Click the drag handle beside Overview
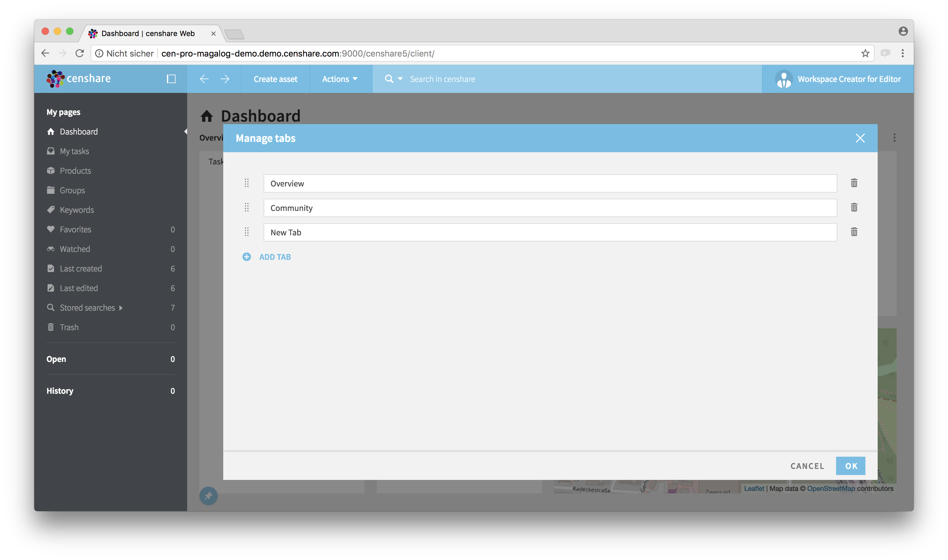This screenshot has height=560, width=948. point(246,183)
